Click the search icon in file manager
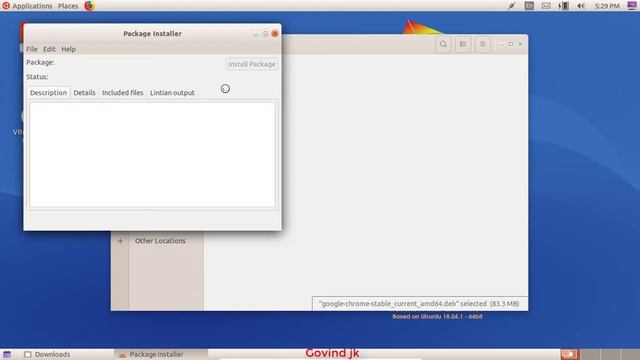Viewport: 640px width, 360px height. [x=443, y=44]
